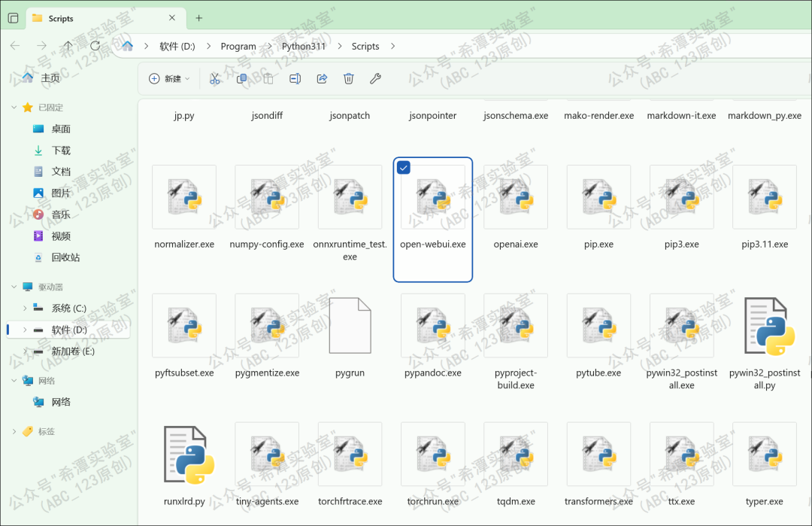Viewport: 812px width, 526px height.
Task: Open the 新建 dropdown menu
Action: tap(169, 79)
